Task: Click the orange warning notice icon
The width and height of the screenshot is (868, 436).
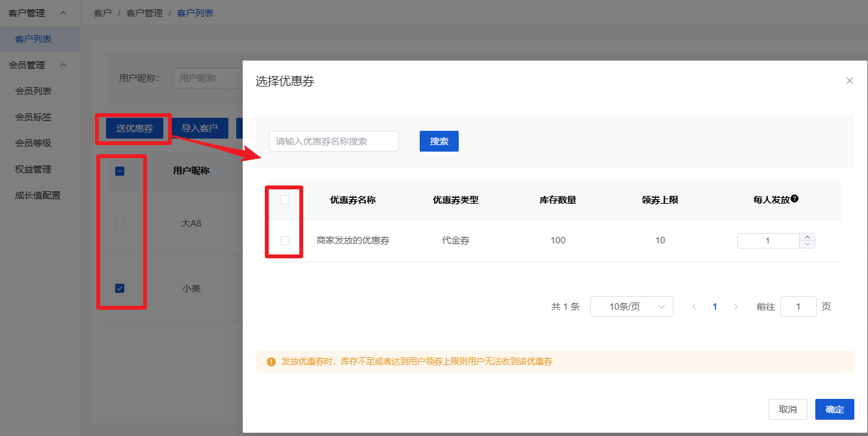Action: coord(271,362)
